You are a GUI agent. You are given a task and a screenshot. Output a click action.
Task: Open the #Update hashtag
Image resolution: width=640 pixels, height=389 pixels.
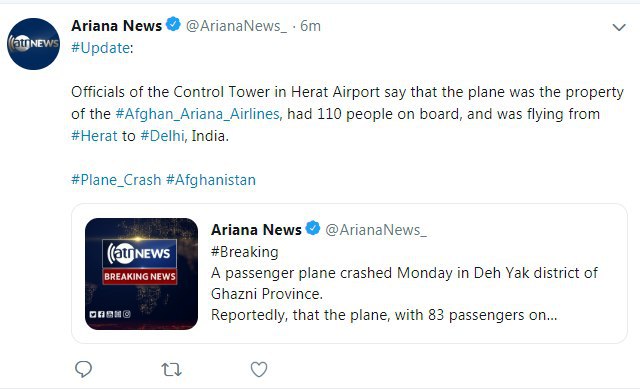tap(100, 48)
